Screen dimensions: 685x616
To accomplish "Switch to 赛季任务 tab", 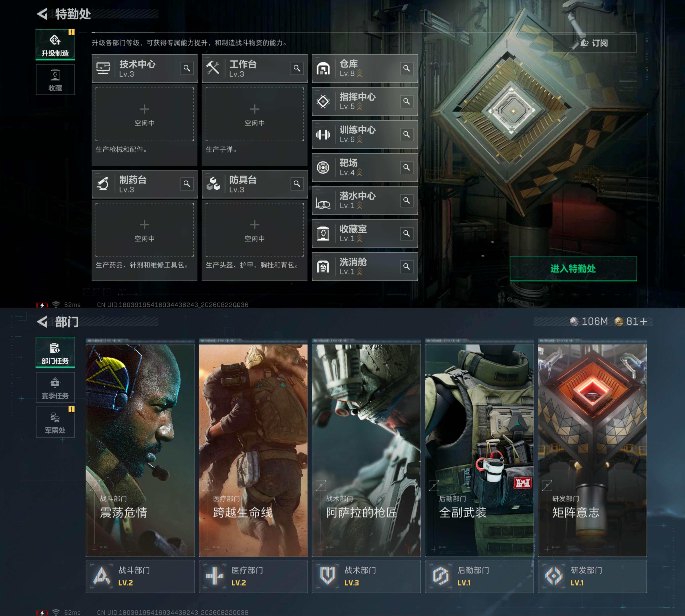I will (55, 387).
